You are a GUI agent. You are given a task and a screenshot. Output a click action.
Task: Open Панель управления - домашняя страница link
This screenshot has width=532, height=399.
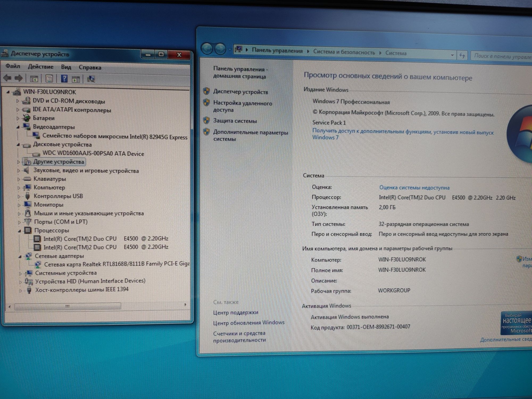point(240,73)
